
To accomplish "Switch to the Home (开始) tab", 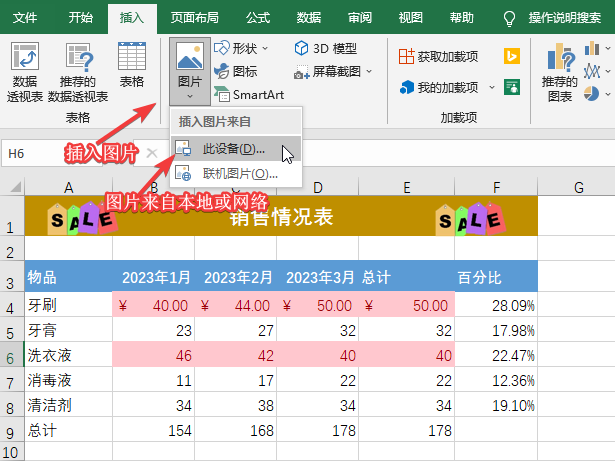I will [x=81, y=18].
